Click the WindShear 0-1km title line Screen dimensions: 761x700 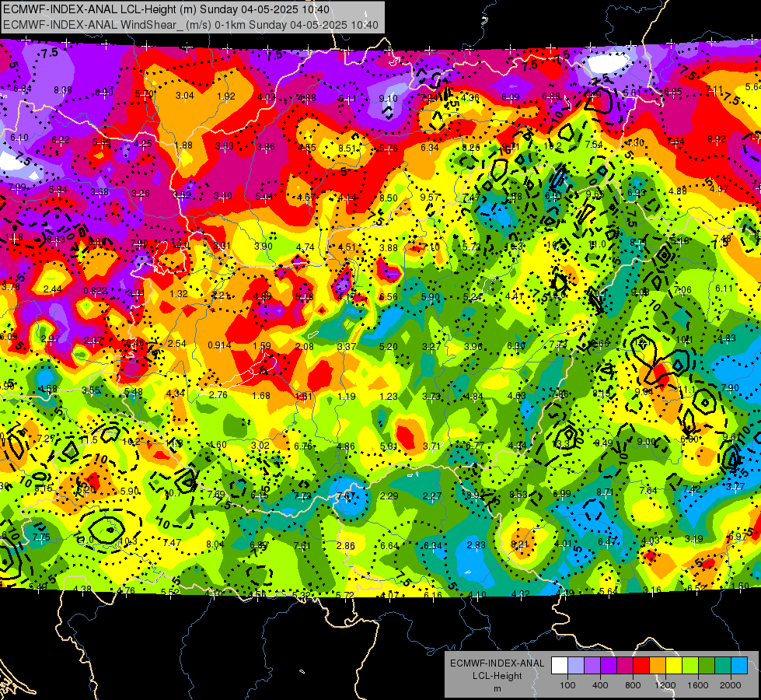(190, 25)
